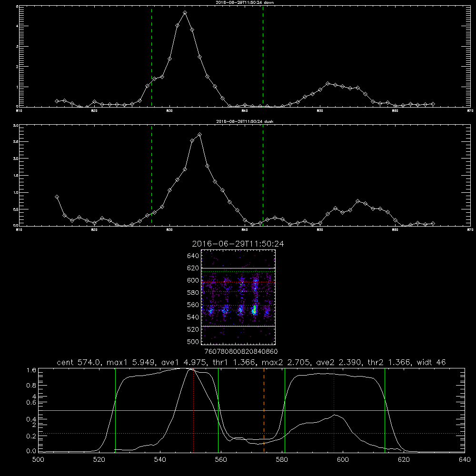Viewport: 476px width, 476px height.
Task: Click the orange dashed center line in the bottom plot
Action: [264, 410]
